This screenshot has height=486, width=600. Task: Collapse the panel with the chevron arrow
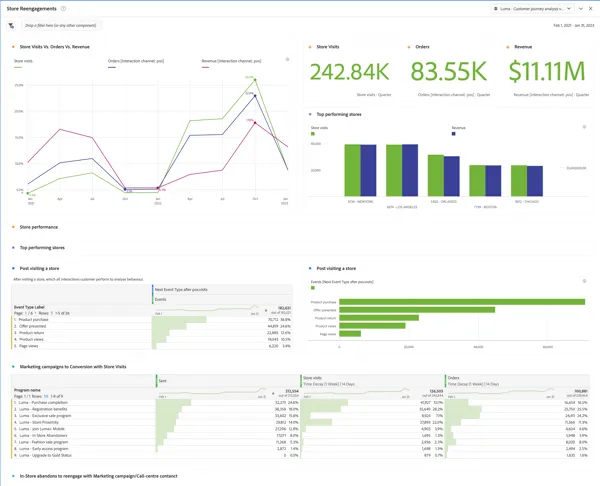(581, 8)
